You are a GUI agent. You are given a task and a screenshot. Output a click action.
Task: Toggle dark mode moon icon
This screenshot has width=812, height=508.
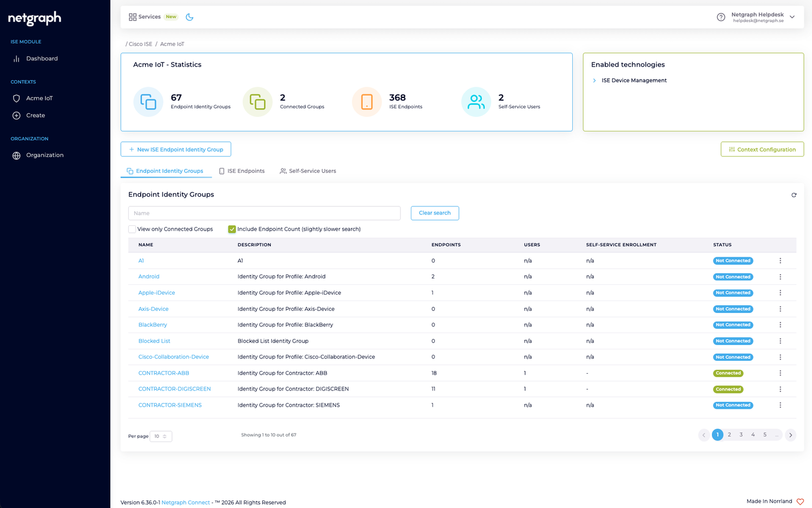189,17
